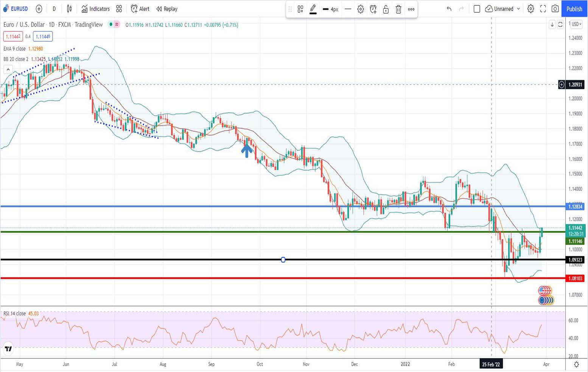The image size is (588, 372).
Task: Collapse the indicator legend with arrow toggle
Action: click(x=8, y=69)
